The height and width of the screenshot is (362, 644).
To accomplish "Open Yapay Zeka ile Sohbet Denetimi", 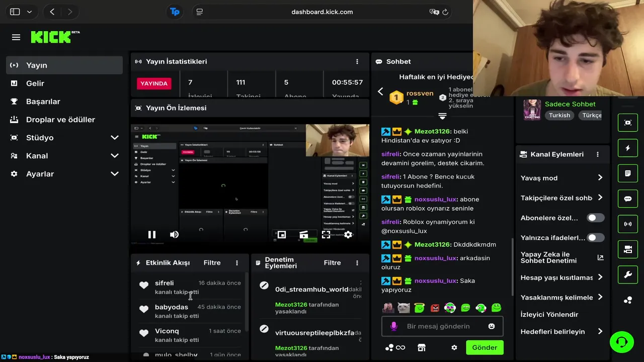I will 561,257.
